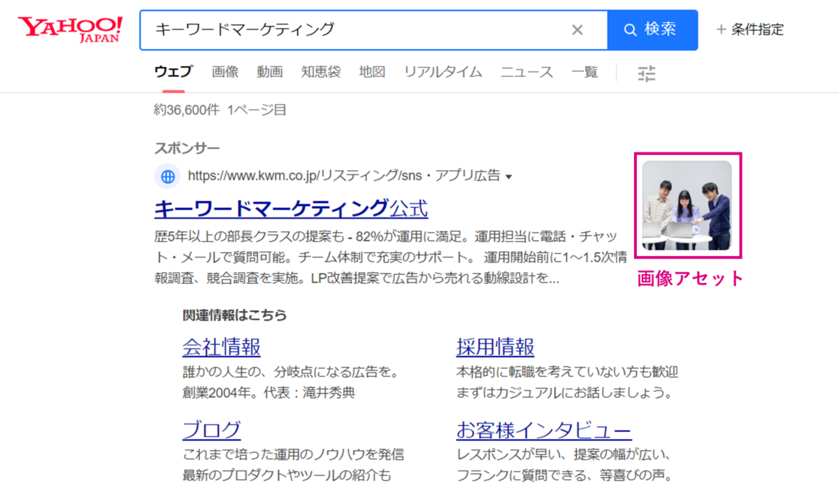Click the スポンサー label
The image size is (839, 504).
(x=187, y=148)
